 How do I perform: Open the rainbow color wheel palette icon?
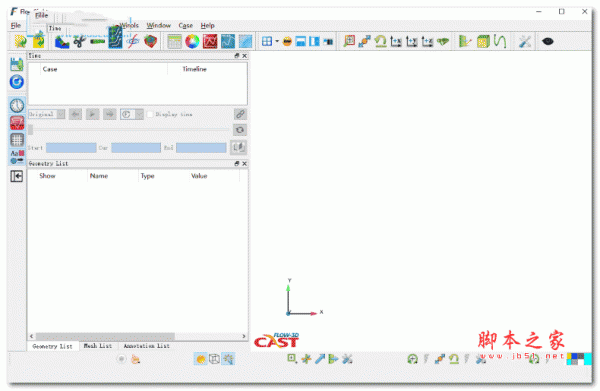[192, 41]
